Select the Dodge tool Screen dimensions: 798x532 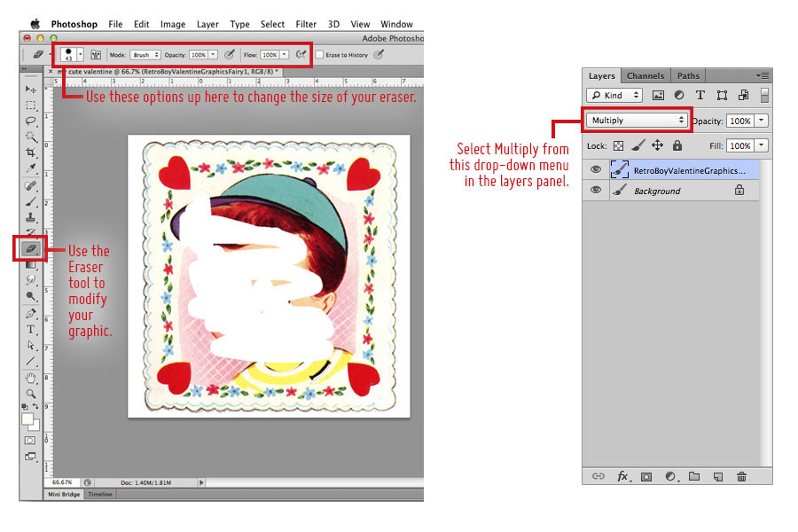[30, 296]
